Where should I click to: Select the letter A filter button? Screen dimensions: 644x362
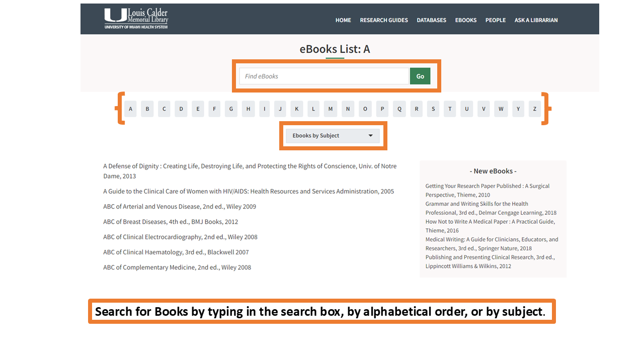point(130,109)
